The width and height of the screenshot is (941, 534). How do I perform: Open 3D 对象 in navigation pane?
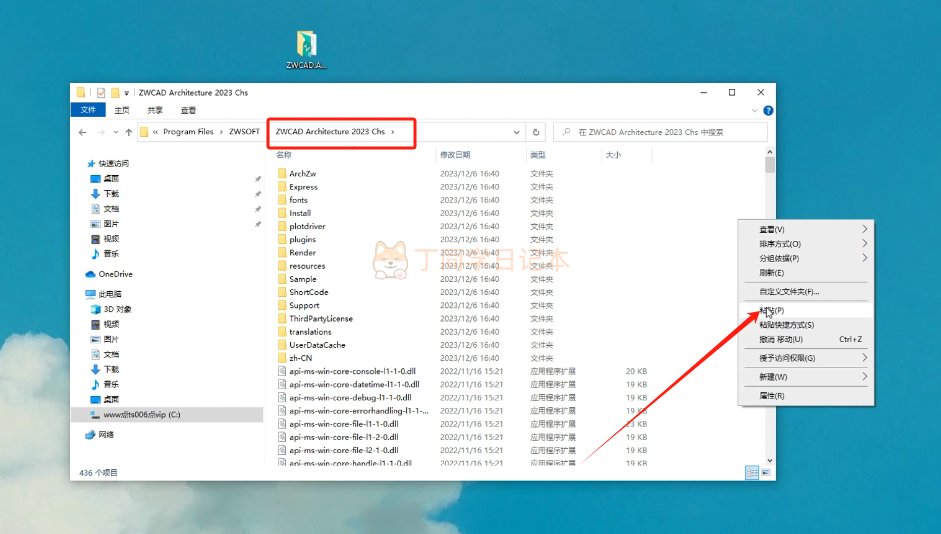(x=116, y=310)
